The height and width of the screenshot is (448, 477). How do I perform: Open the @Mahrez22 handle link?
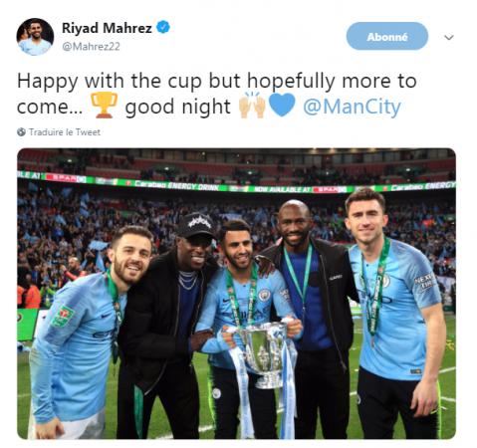(91, 47)
